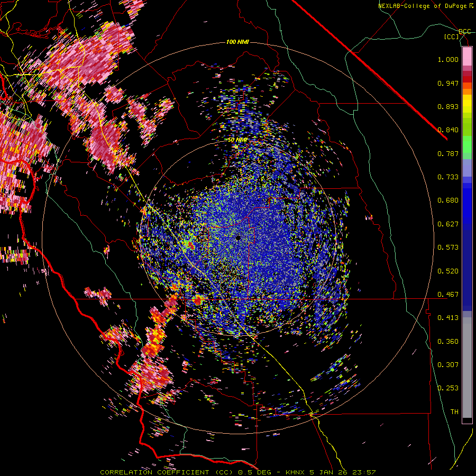476x476 pixels.
Task: Click the BCC label above the color scale
Action: (464, 32)
